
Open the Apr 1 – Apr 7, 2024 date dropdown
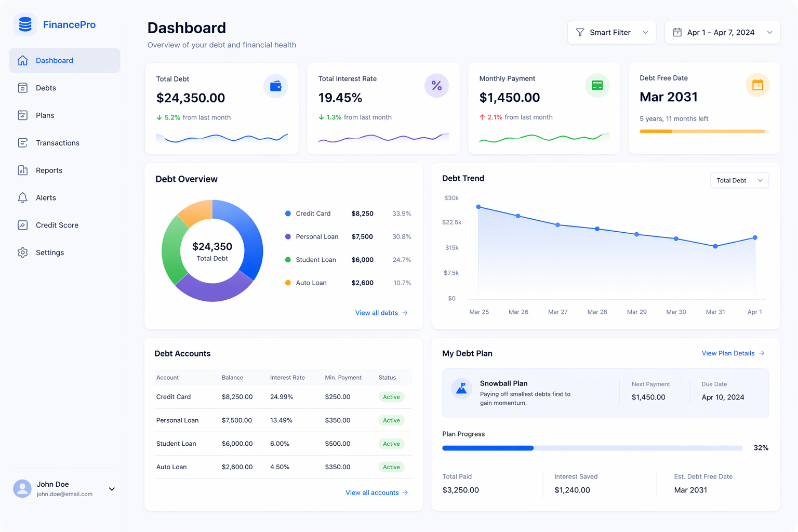722,32
